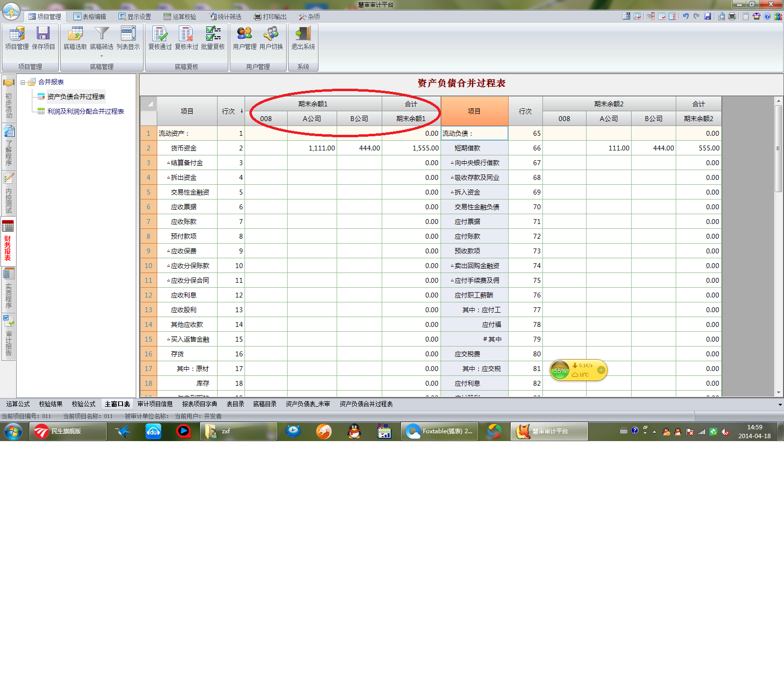Click the 流动负债： cell

(474, 133)
